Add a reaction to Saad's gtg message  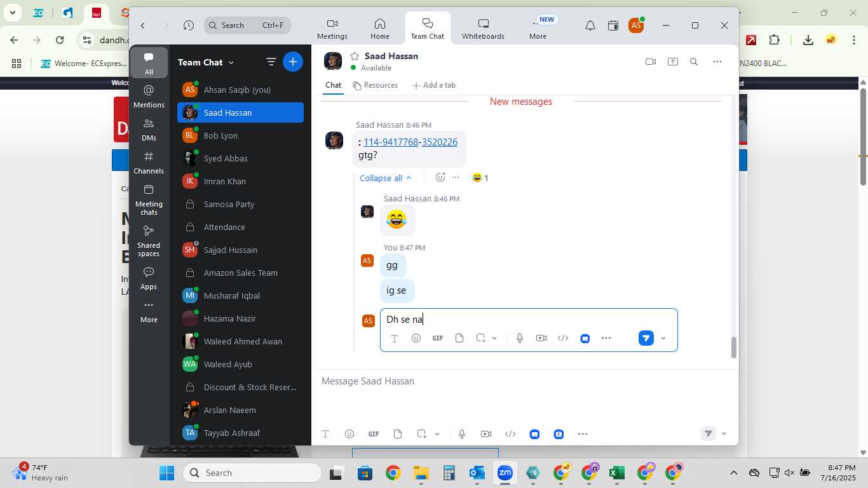pos(440,177)
